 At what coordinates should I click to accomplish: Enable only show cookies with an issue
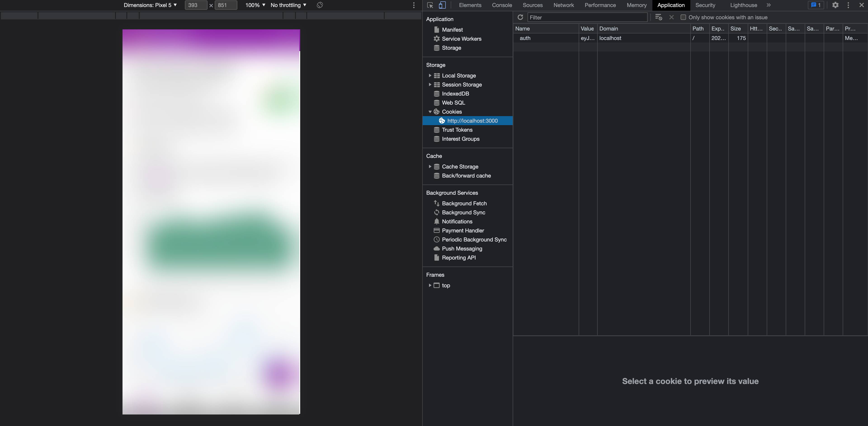(683, 17)
